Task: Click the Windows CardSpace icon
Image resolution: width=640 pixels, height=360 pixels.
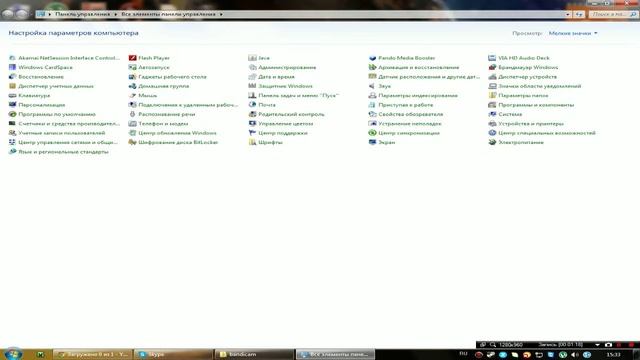Action: click(12, 67)
